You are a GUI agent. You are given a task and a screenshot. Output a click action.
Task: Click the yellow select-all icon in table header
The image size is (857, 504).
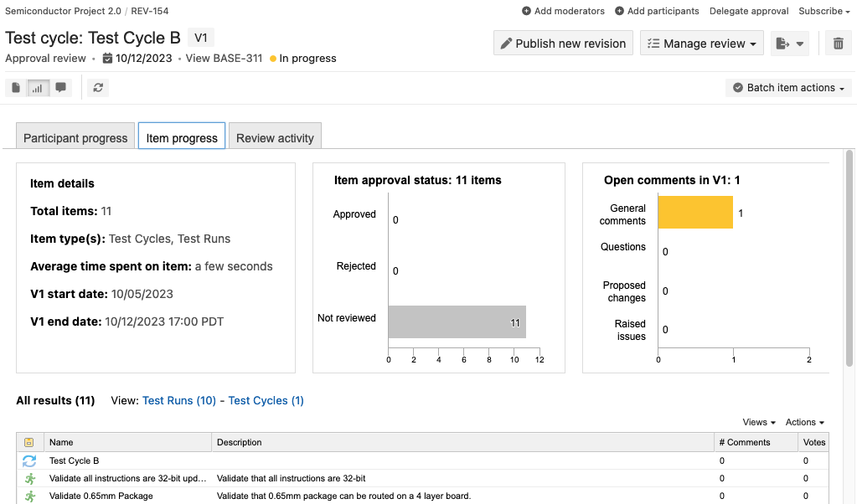click(x=29, y=442)
